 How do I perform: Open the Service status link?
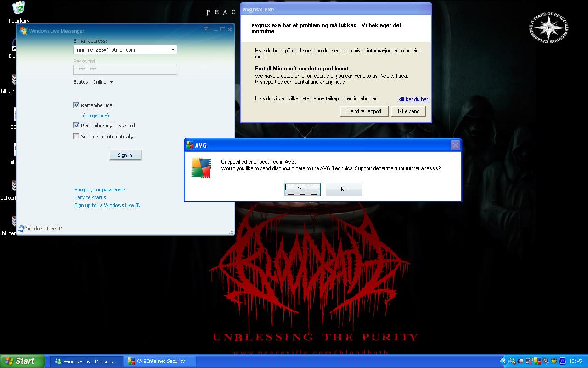(x=90, y=197)
